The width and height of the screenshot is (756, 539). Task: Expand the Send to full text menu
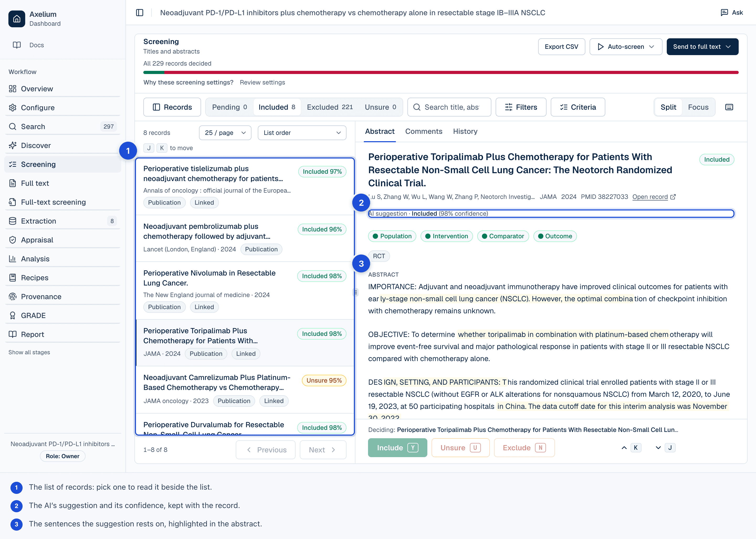coord(702,47)
